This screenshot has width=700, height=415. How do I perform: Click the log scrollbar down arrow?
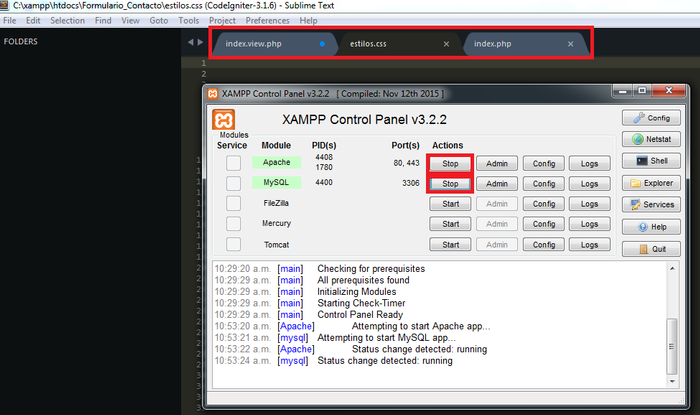tap(672, 381)
